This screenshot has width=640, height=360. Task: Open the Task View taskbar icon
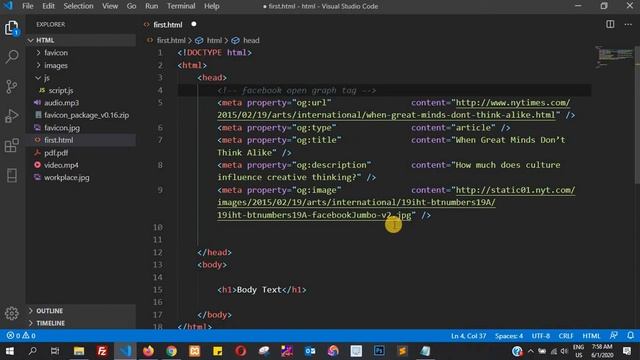(55, 351)
